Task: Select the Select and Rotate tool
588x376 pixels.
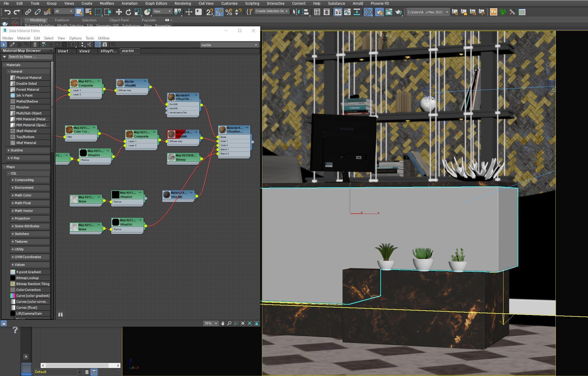Action: tap(128, 12)
